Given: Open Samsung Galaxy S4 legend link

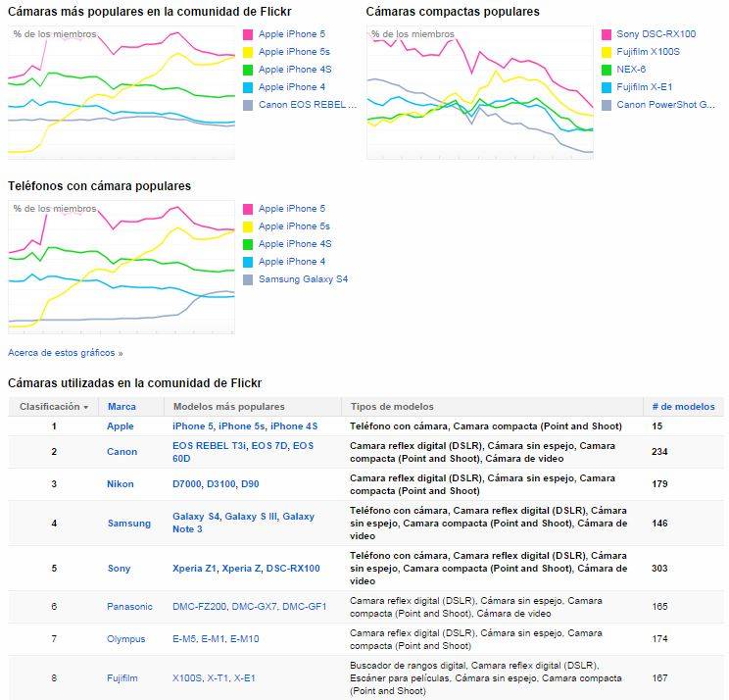Looking at the screenshot, I should [303, 279].
